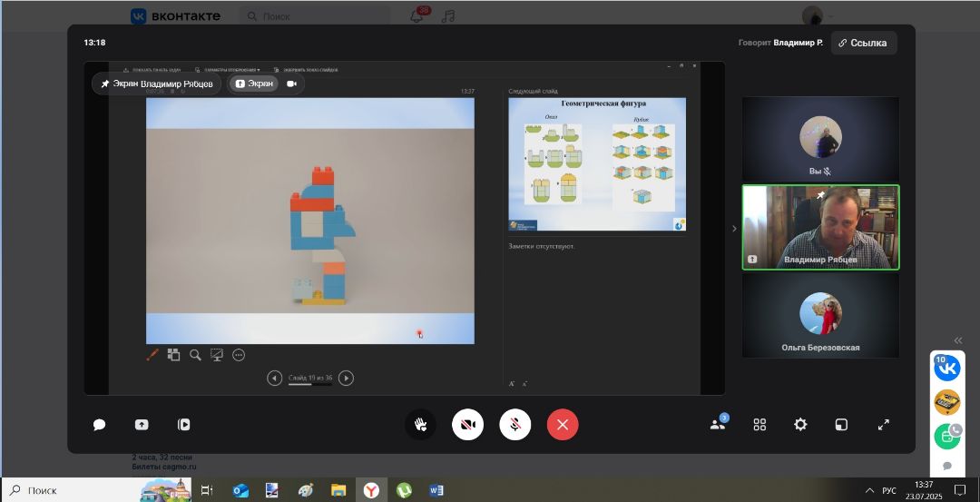Screen dimensions: 980x502
Task: Select Ольга Березовская participant tile
Action: pyautogui.click(x=820, y=316)
